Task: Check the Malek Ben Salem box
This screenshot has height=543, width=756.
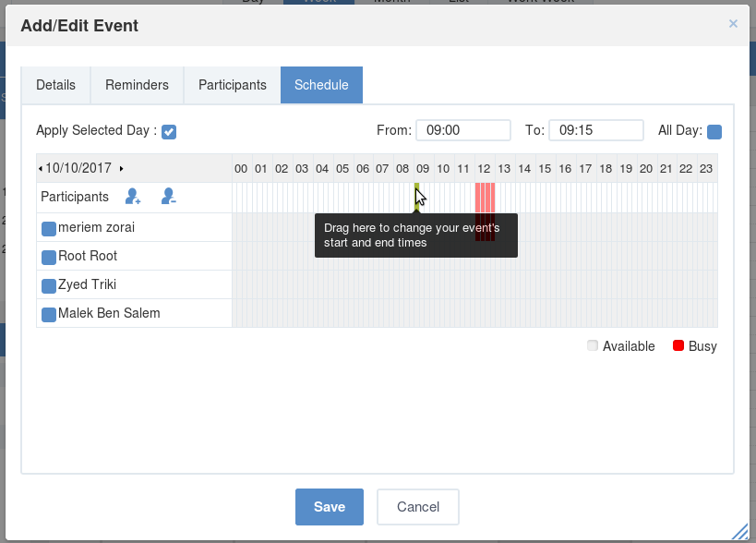Action: point(49,314)
